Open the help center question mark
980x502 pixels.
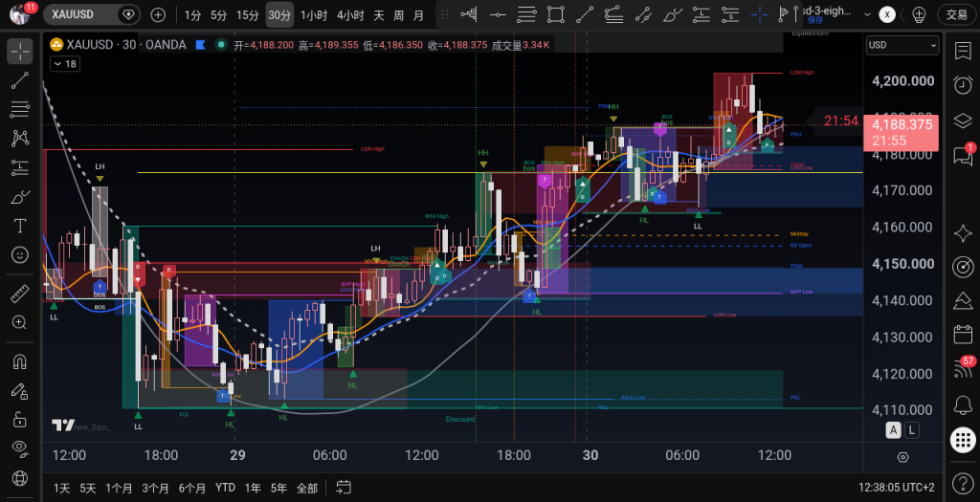click(x=963, y=483)
